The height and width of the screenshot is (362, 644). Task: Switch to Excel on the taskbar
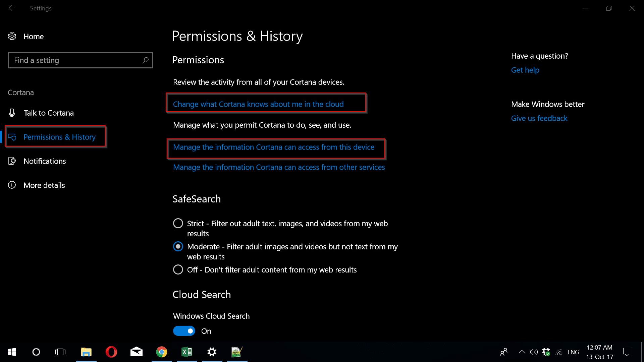pos(187,352)
